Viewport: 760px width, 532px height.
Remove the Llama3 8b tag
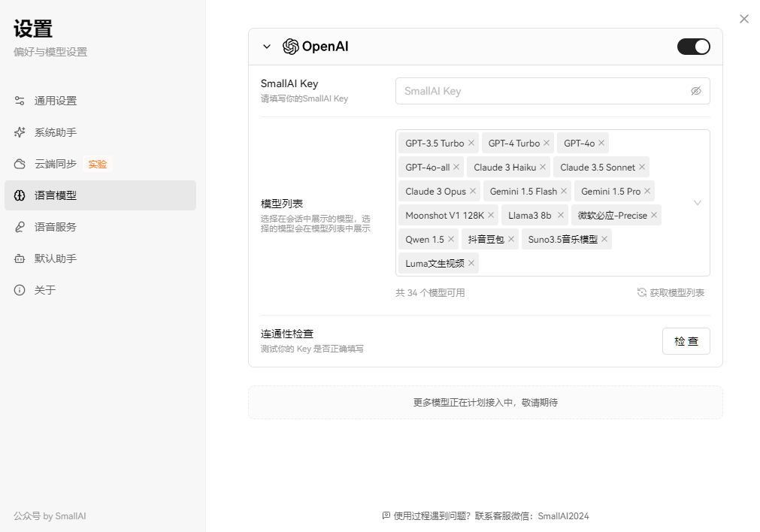(560, 215)
